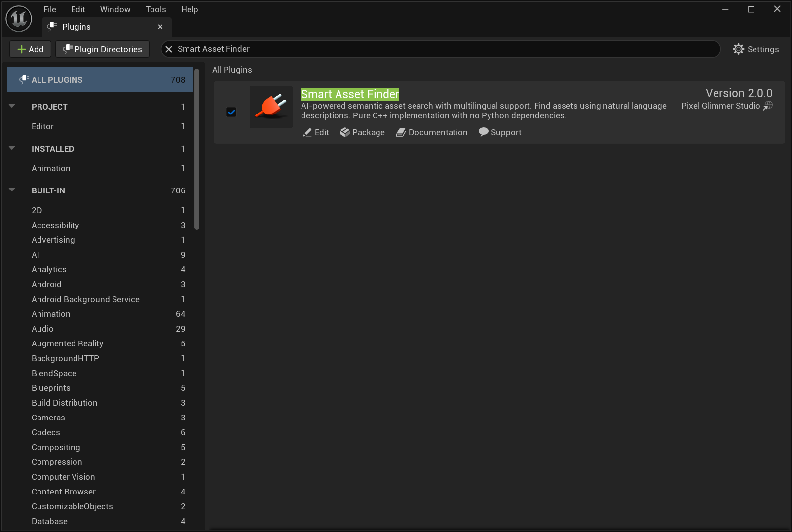792x532 pixels.
Task: Select the Codecs category
Action: (100, 432)
